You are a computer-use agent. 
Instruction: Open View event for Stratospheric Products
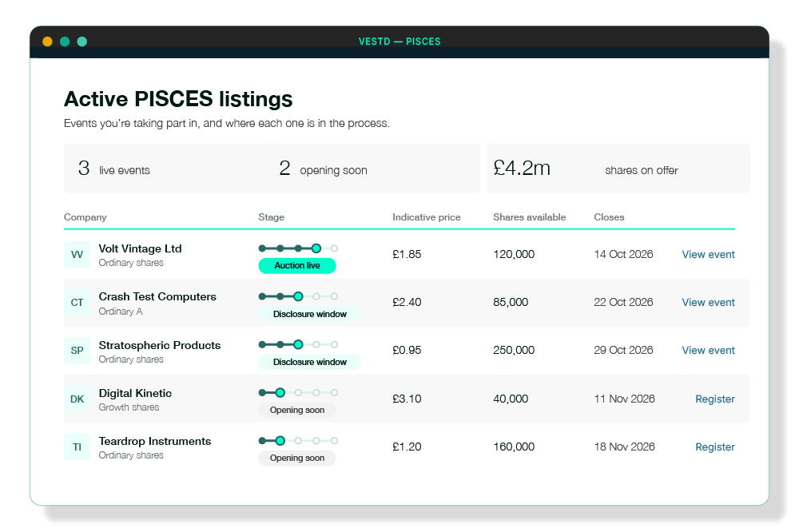tap(708, 350)
